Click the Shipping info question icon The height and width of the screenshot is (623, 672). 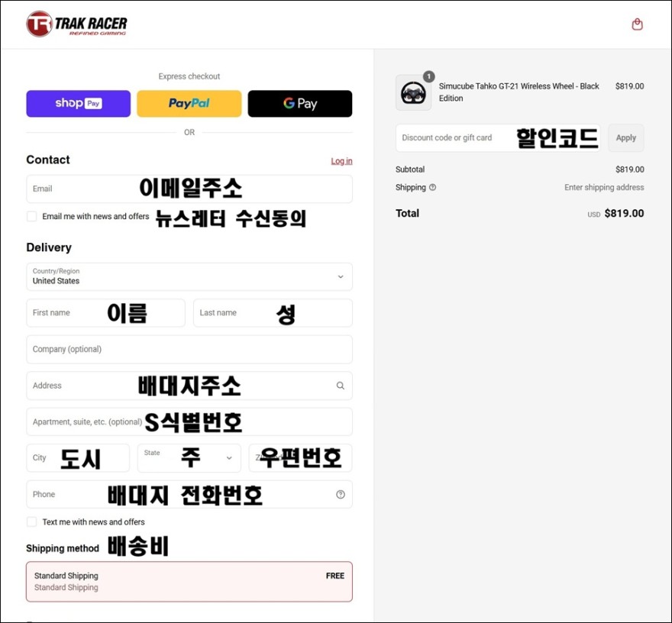(432, 187)
